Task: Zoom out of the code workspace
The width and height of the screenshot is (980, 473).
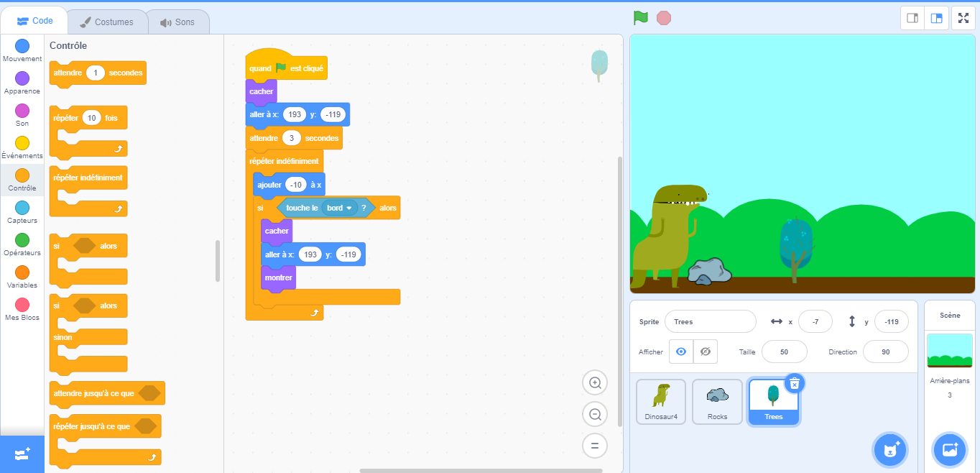Action: coord(595,415)
